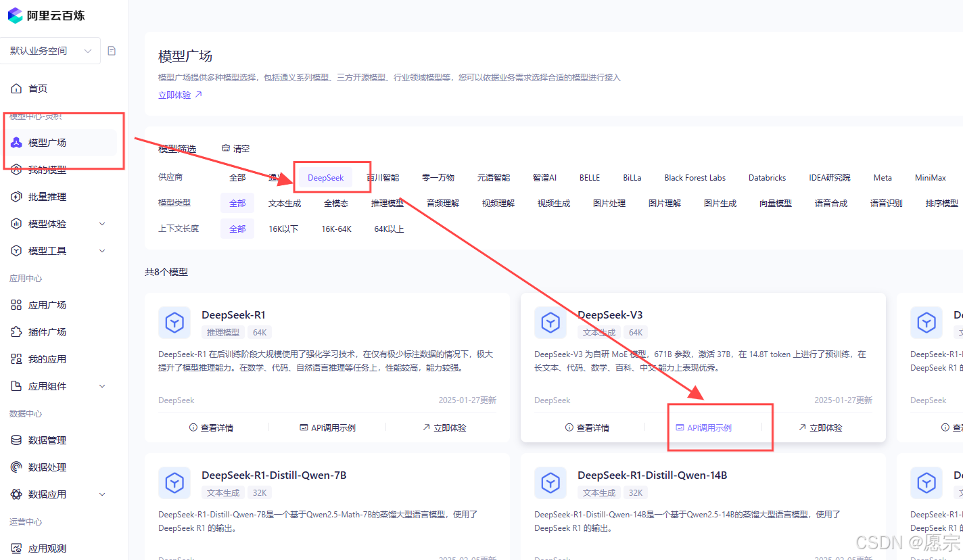Click 立即体验 on the DeepSeek-V3 card
The width and height of the screenshot is (963, 560).
pos(820,427)
